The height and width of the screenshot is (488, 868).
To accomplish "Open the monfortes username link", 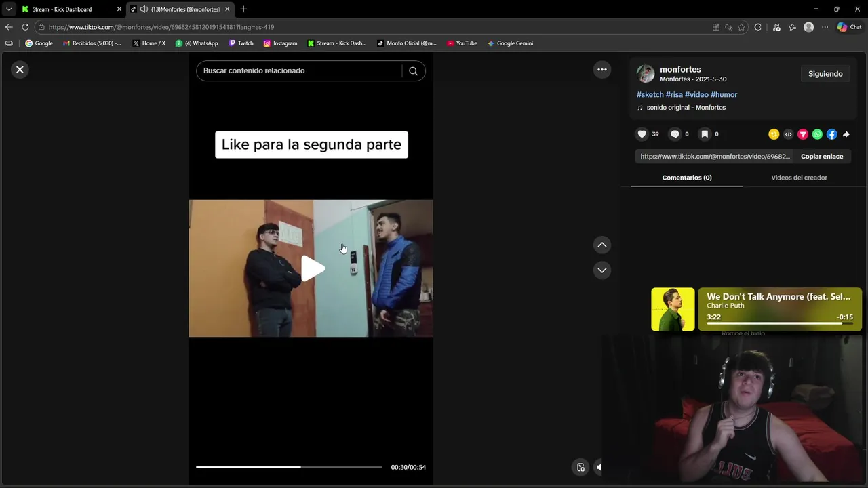I will (680, 69).
